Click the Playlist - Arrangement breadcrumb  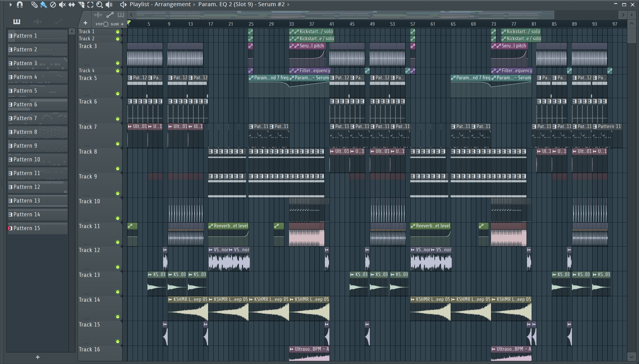pos(160,4)
